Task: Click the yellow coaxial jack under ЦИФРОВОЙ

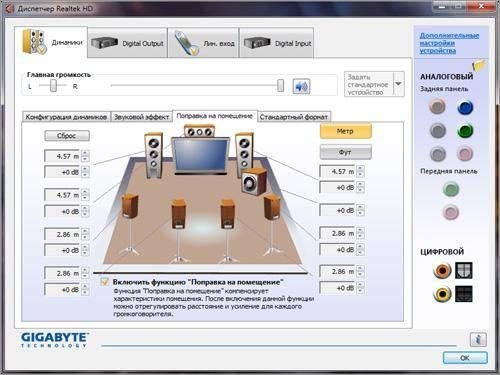Action: [442, 294]
